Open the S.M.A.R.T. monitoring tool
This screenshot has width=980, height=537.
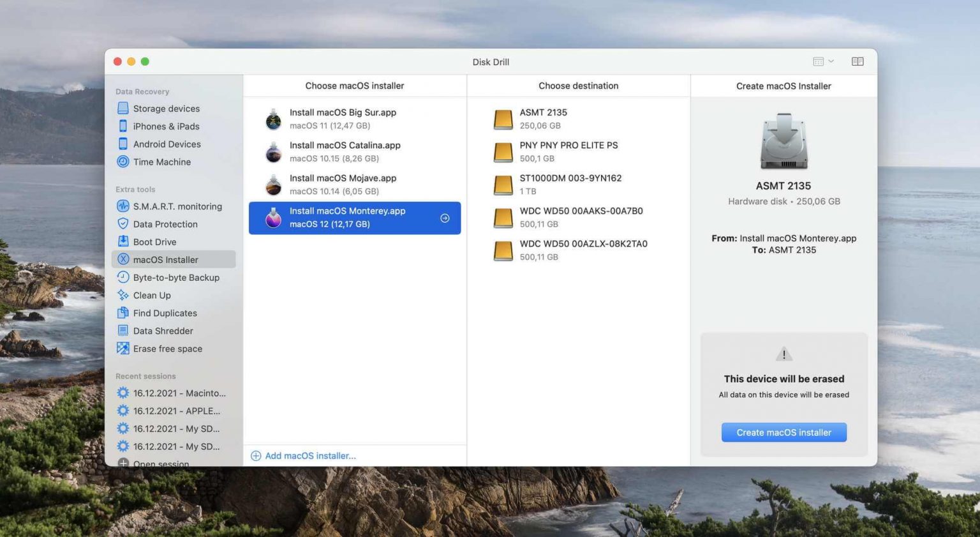point(177,206)
